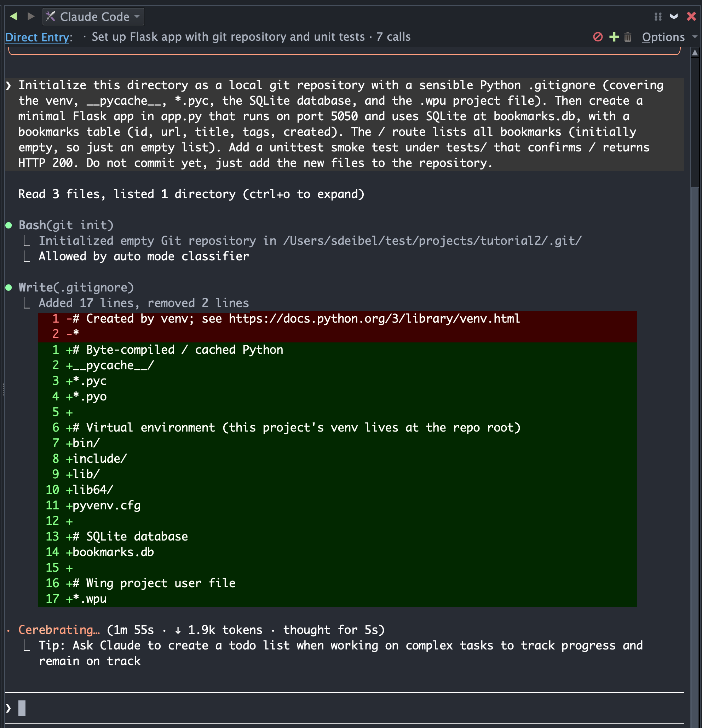
Task: Click the Direct Entry link
Action: point(37,37)
